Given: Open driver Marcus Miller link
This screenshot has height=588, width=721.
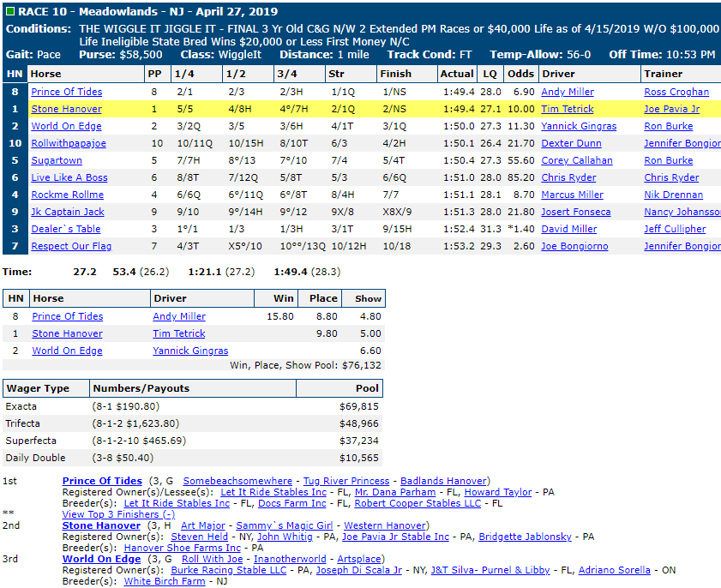Looking at the screenshot, I should [x=572, y=195].
